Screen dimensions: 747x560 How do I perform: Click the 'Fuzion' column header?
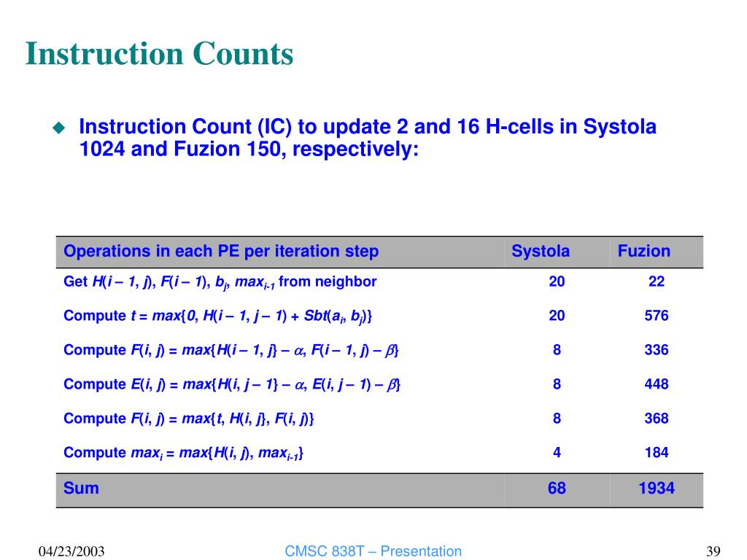coord(643,251)
